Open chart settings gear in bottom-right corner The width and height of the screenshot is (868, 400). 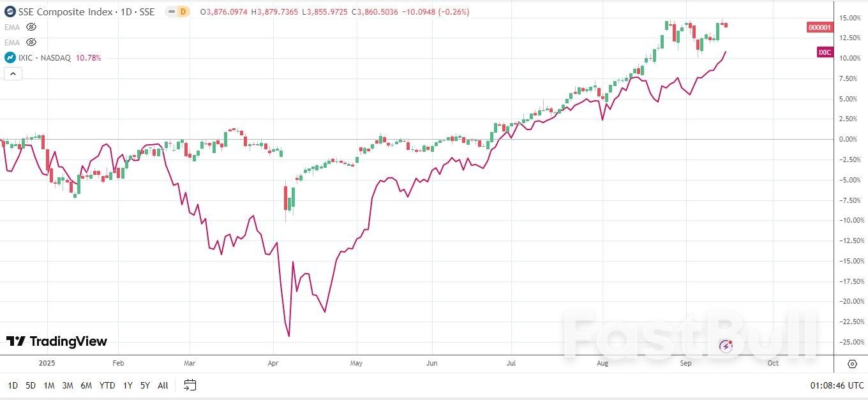pos(852,364)
